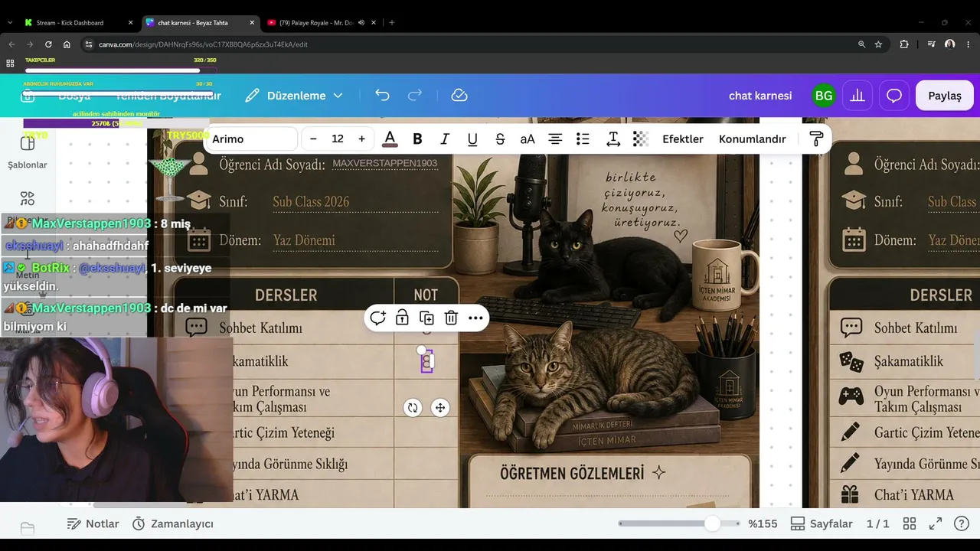This screenshot has width=980, height=551.
Task: Toggle uppercase aA text case
Action: (528, 139)
